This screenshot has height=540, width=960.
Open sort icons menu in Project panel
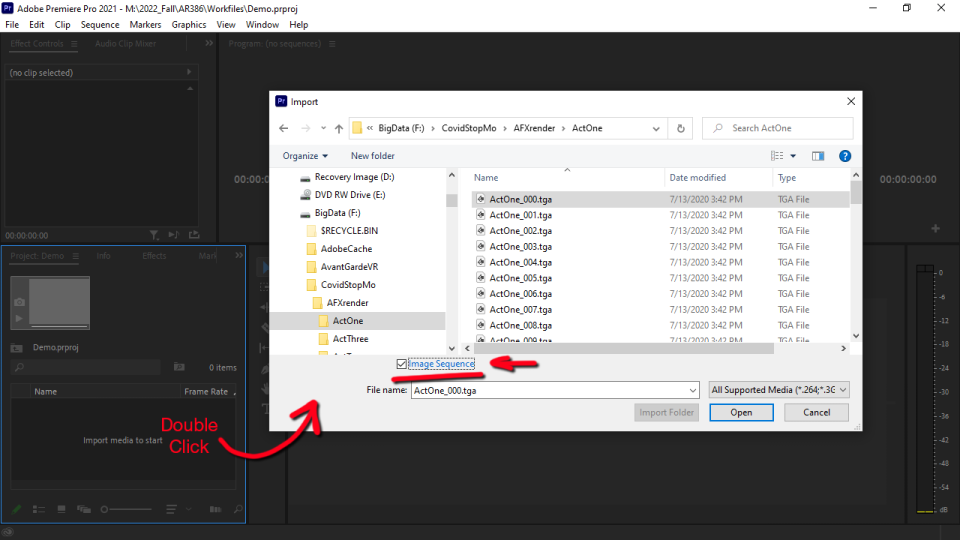point(171,509)
